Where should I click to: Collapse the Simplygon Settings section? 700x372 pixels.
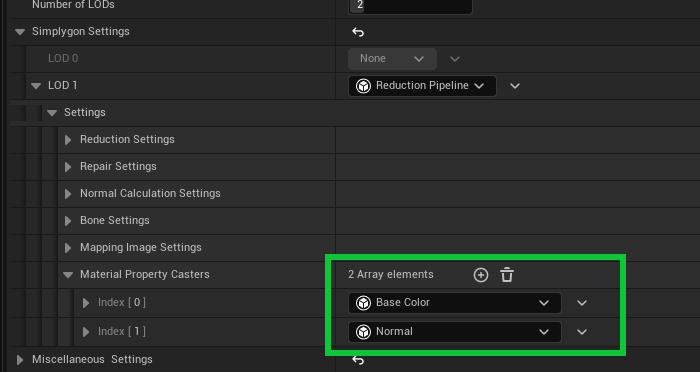coord(20,32)
